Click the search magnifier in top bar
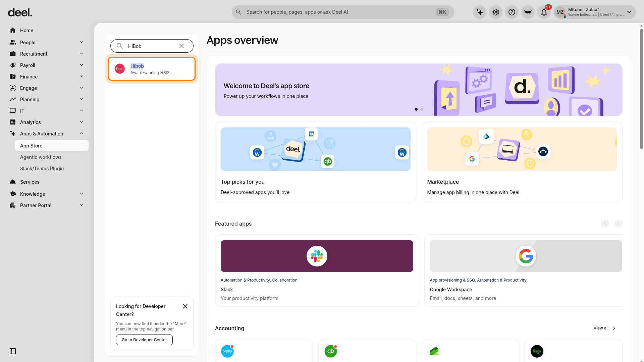 [238, 12]
